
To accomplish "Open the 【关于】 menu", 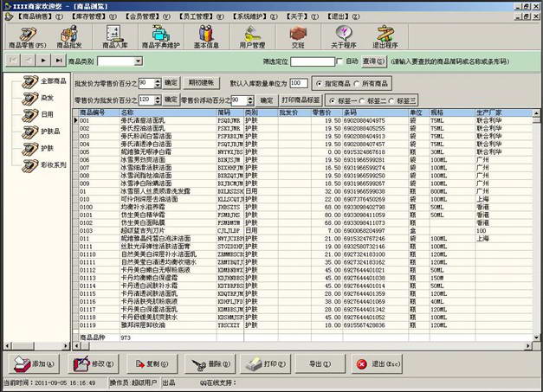I will [x=301, y=16].
